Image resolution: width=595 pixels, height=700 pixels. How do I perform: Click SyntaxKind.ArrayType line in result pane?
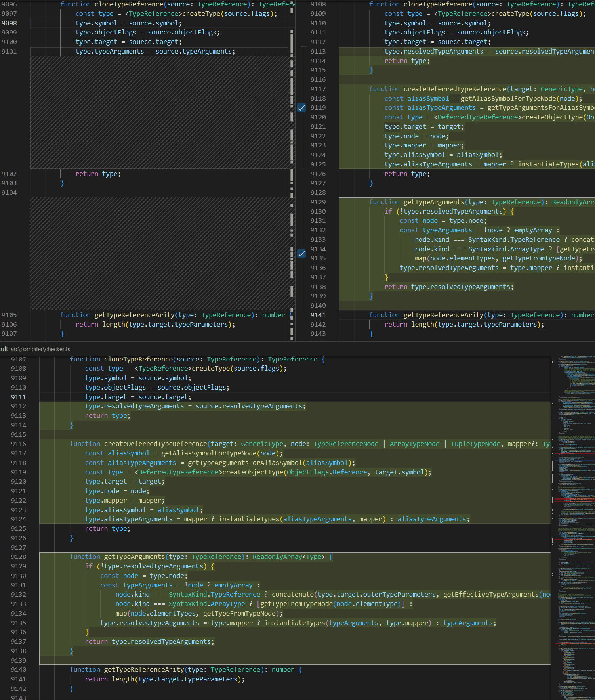point(264,604)
